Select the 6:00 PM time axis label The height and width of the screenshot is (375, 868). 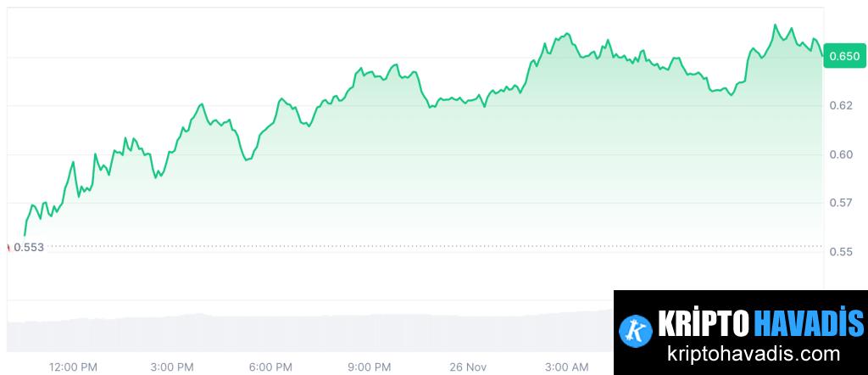271,367
